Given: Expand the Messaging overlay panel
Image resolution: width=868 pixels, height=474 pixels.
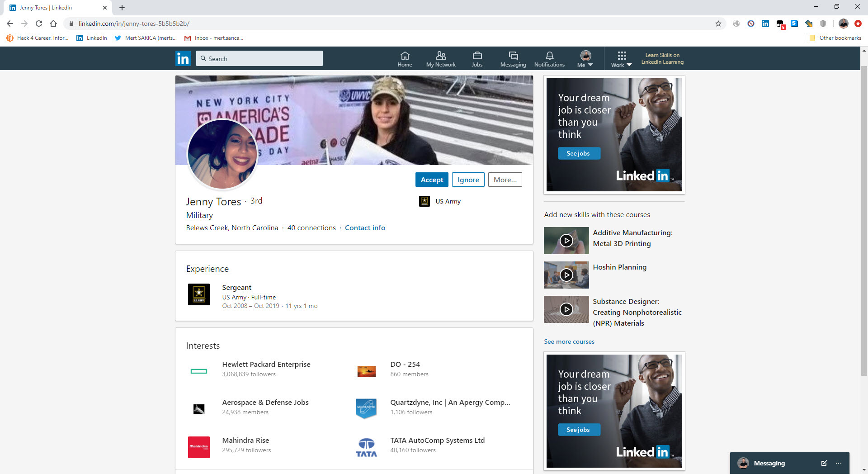Looking at the screenshot, I should (x=769, y=463).
